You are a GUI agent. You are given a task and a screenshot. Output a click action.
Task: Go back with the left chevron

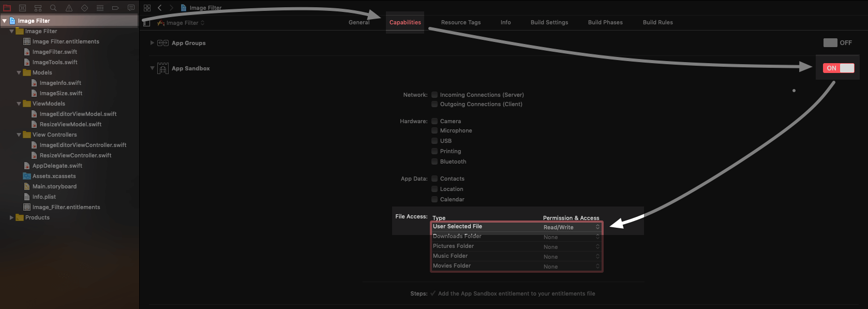click(160, 8)
